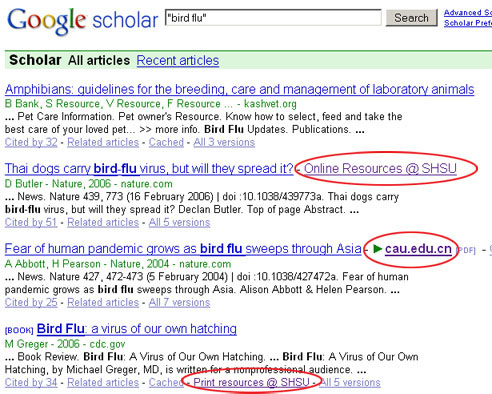View Cited by 51 for Thai dogs article
This screenshot has width=492, height=394.
31,222
